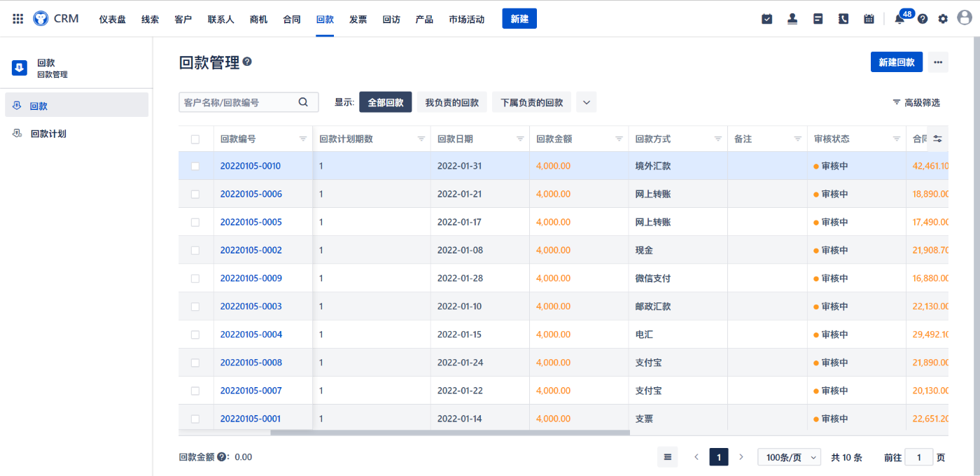Expand more filters chevron beside 下属负责的回款

coord(587,102)
